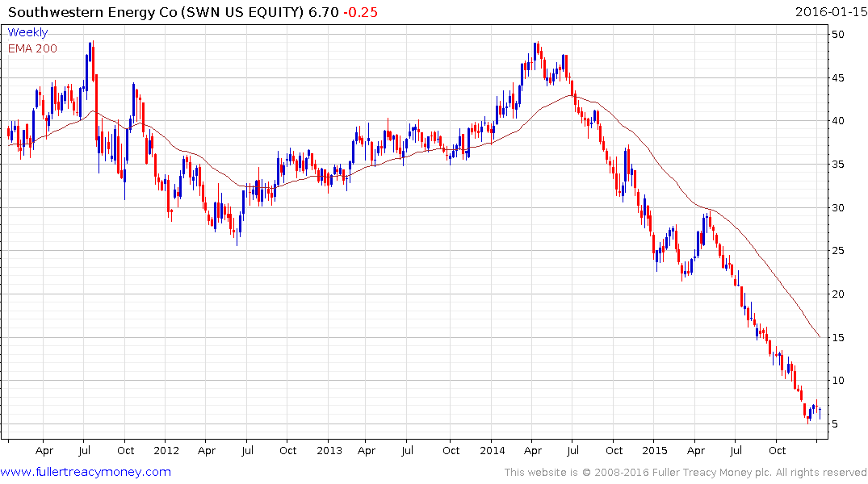Click the EMA 200 legend label
The width and height of the screenshot is (868, 484).
[32, 48]
